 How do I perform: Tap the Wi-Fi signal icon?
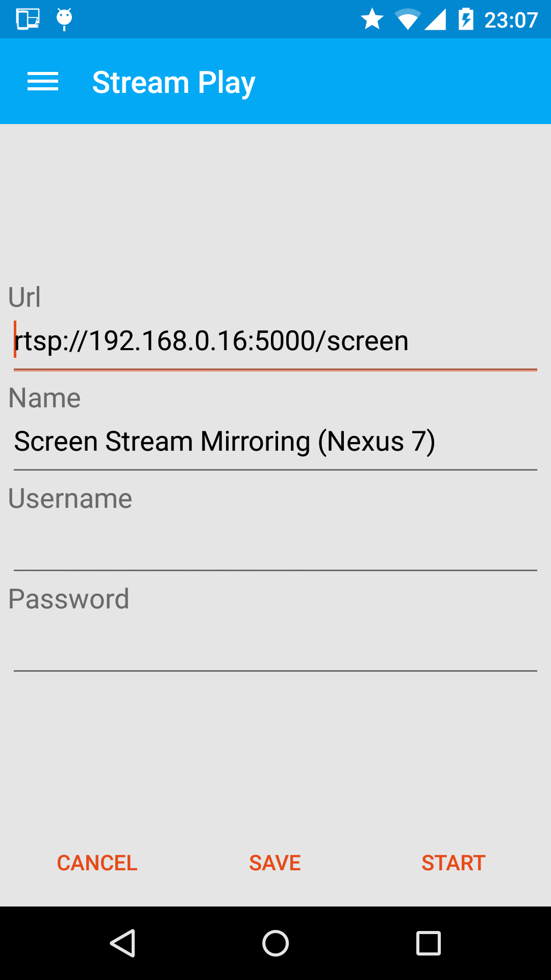pyautogui.click(x=408, y=19)
